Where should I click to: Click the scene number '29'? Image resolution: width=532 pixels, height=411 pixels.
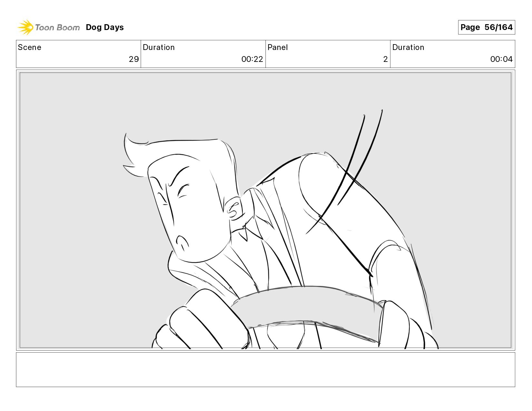click(x=134, y=59)
